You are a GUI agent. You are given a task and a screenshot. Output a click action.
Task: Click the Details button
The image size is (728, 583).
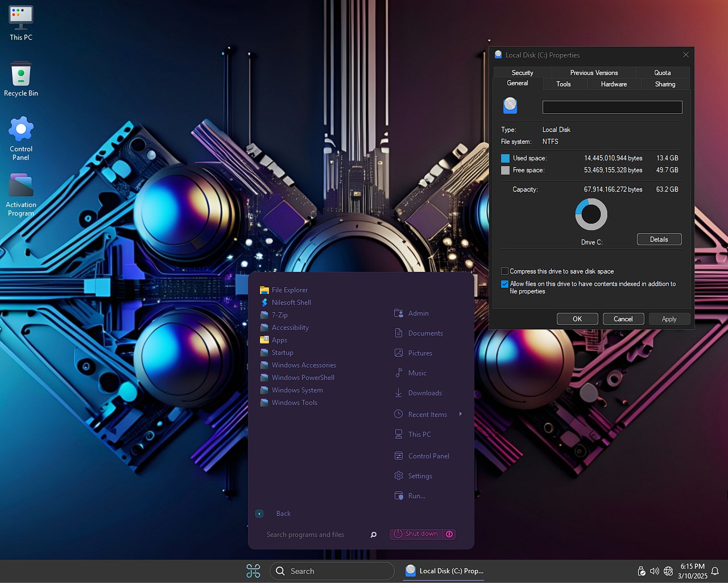click(x=659, y=239)
